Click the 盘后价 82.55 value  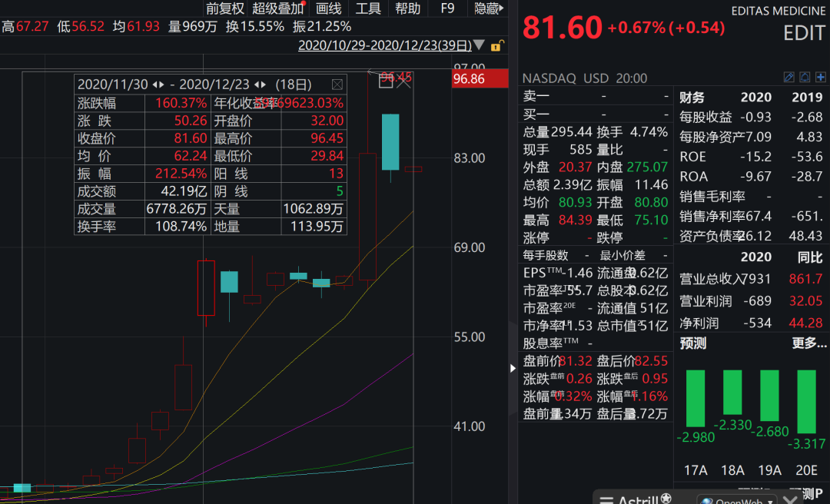tap(651, 361)
